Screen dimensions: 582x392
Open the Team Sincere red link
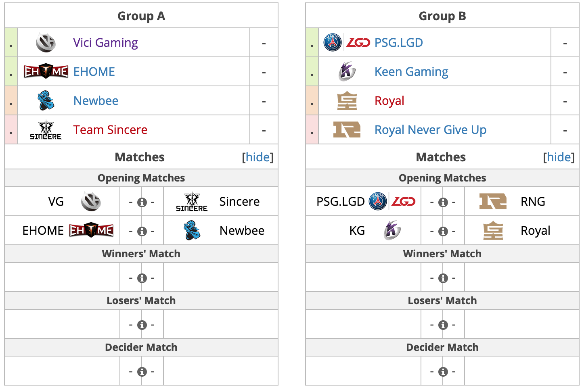(110, 130)
